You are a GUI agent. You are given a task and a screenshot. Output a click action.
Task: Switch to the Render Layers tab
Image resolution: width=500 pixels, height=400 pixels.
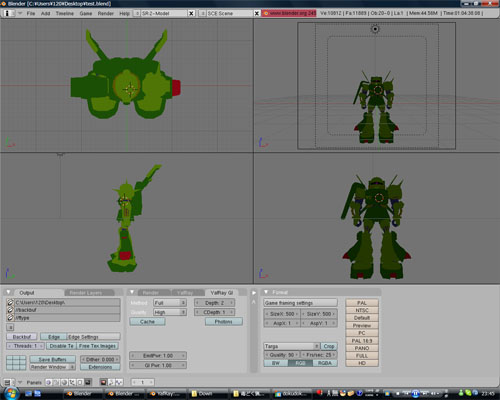coord(86,293)
